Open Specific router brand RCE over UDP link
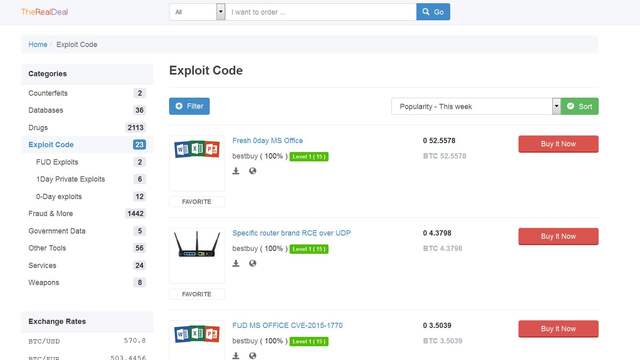 [x=291, y=233]
